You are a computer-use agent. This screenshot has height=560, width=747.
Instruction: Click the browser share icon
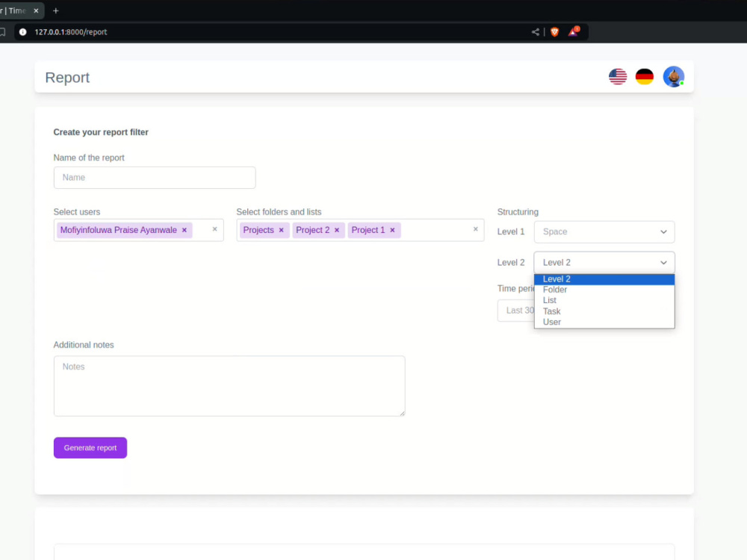coord(535,32)
